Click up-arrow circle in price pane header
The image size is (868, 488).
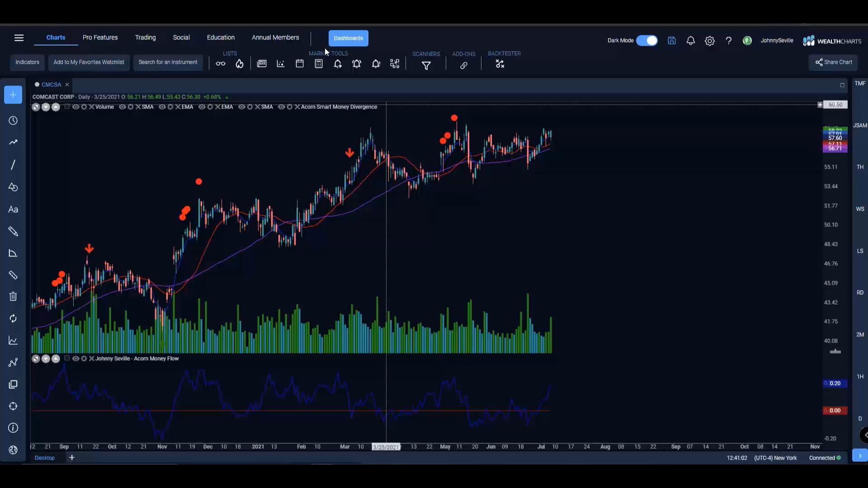coord(56,107)
